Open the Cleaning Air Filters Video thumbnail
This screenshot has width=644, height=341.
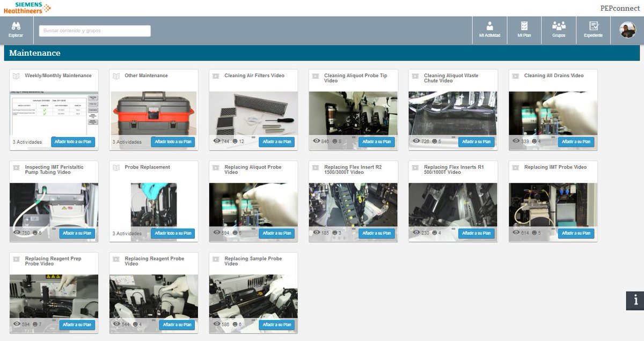coord(253,113)
